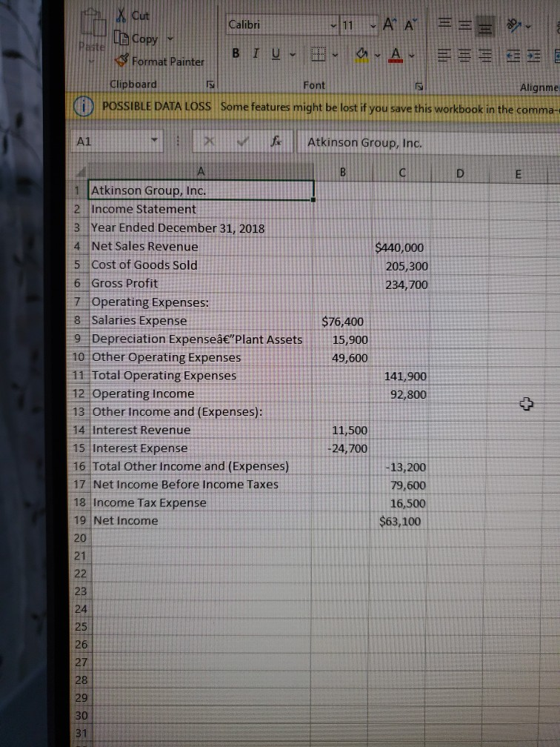
Task: Open the Clipboard group dialog launcher
Action: point(210,84)
